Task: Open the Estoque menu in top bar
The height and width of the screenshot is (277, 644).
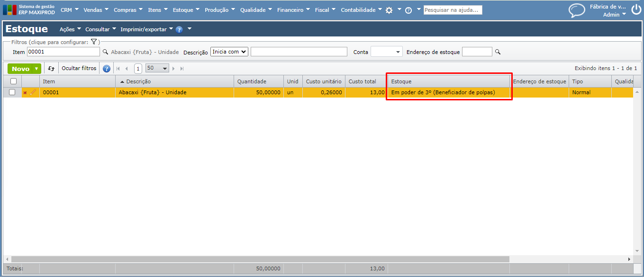Action: coord(186,10)
